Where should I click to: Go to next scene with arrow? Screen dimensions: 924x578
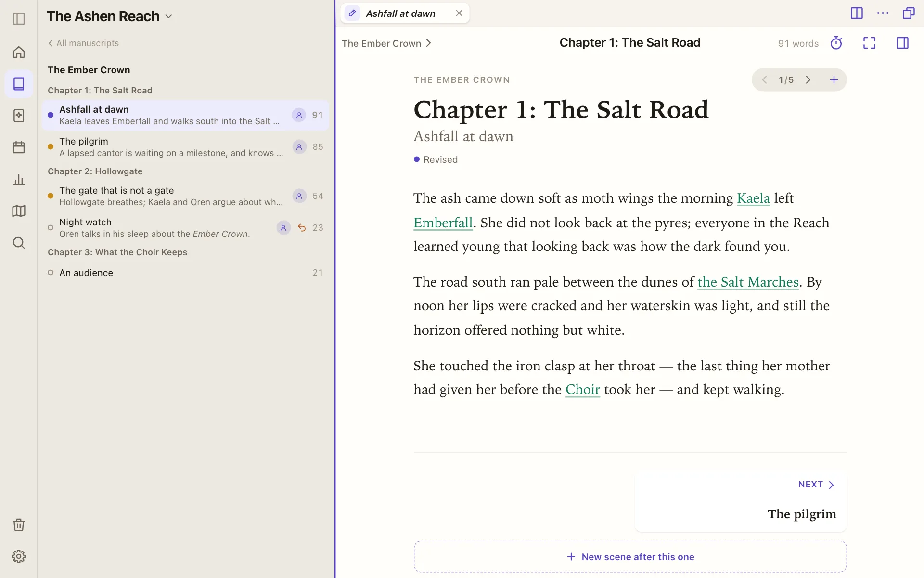point(808,80)
